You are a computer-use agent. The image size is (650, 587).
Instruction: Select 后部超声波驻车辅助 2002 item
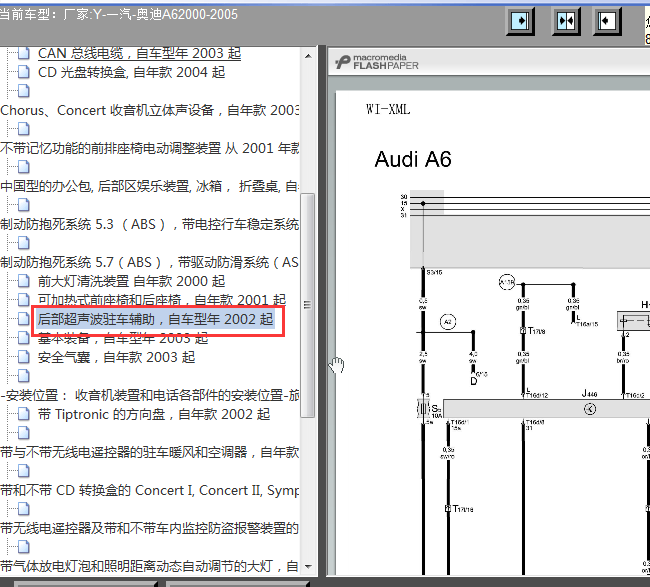click(155, 319)
